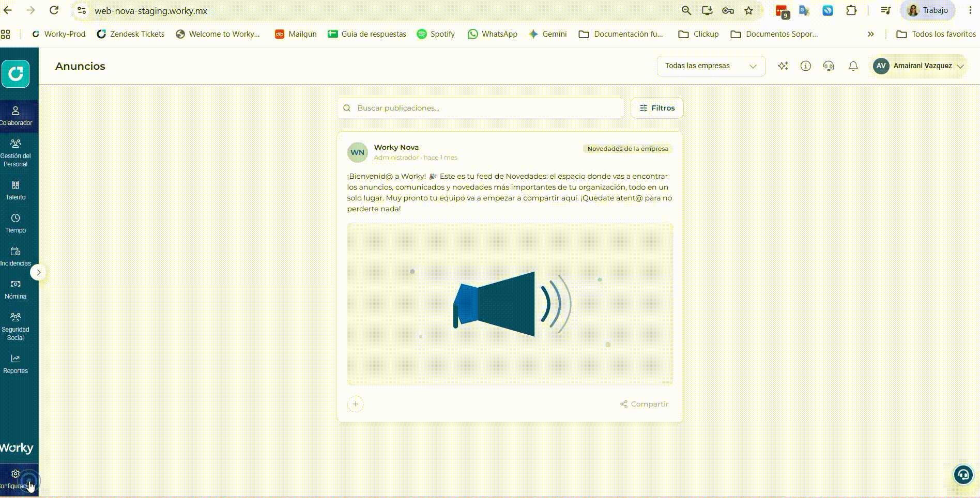
Task: Open the WhatsApp bookmark
Action: coord(492,34)
